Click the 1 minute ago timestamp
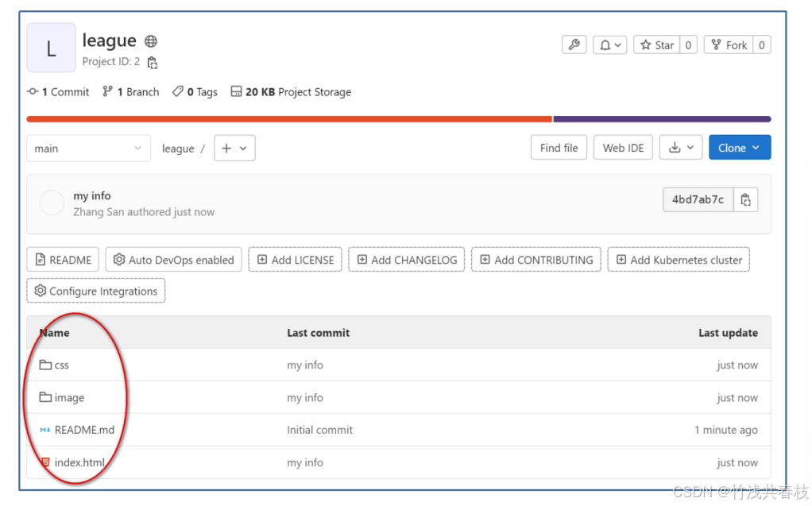This screenshot has height=506, width=812. coord(726,430)
